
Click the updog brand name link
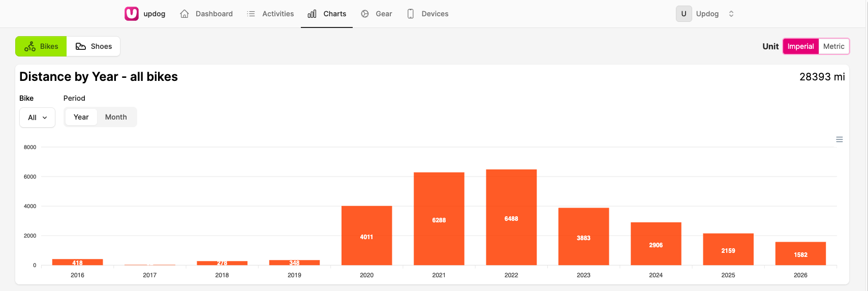[x=154, y=14]
